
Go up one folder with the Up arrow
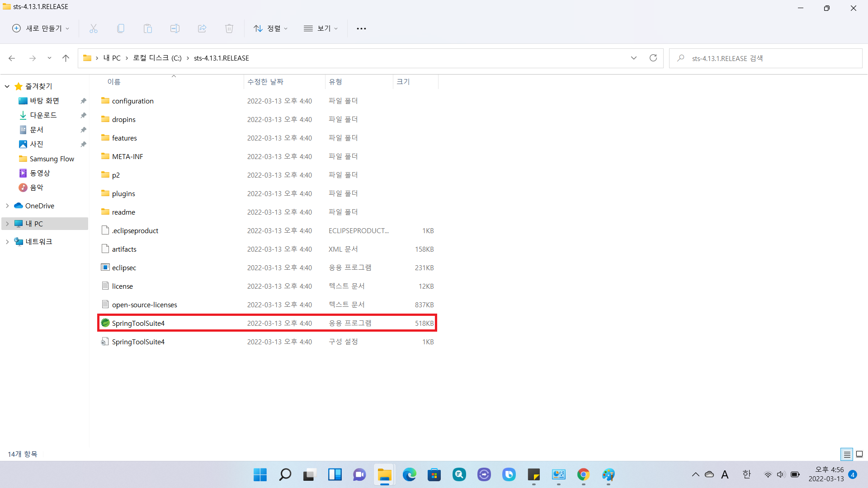point(66,58)
